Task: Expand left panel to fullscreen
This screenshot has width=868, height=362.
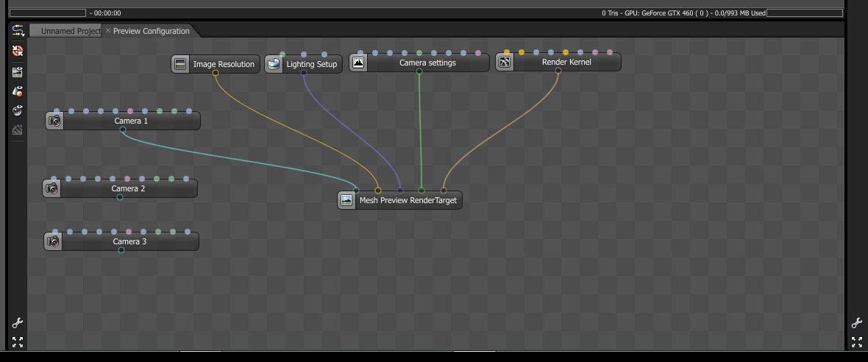Action: pos(18,342)
